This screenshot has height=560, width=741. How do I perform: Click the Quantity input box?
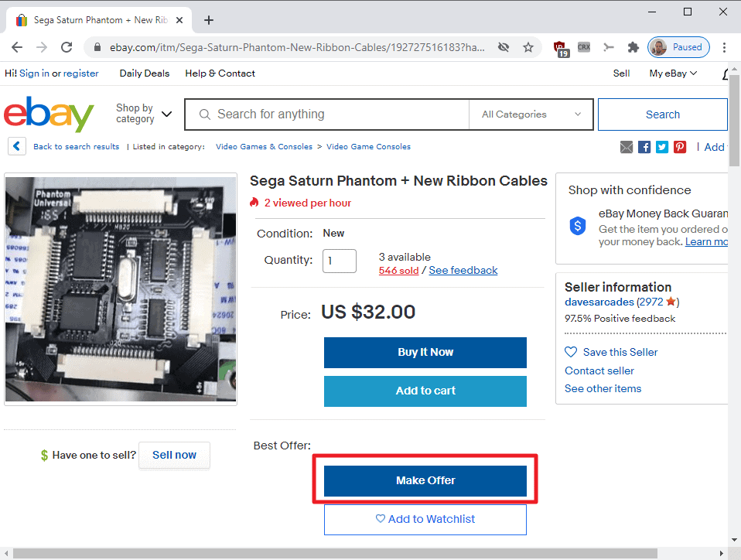[340, 261]
